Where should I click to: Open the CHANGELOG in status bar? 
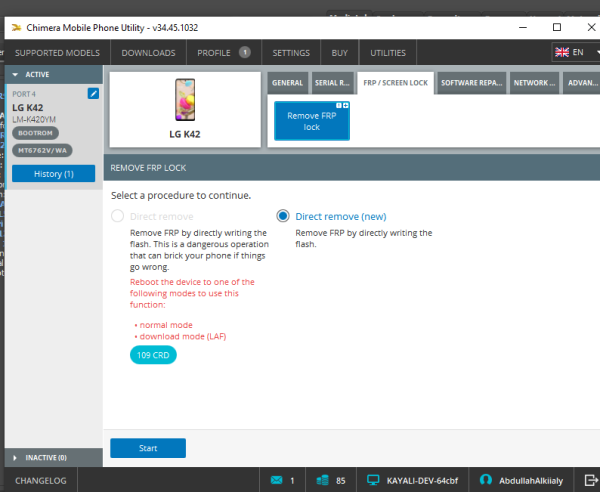click(x=41, y=481)
